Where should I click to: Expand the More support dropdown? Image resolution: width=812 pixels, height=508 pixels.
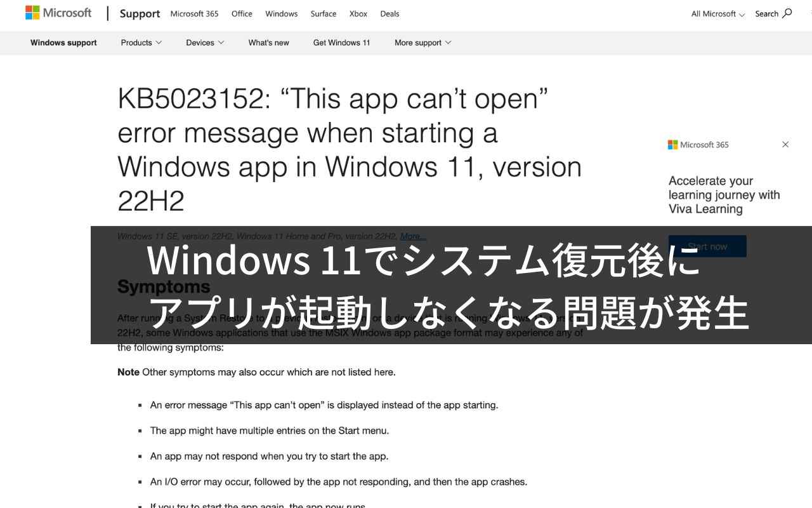pyautogui.click(x=423, y=43)
